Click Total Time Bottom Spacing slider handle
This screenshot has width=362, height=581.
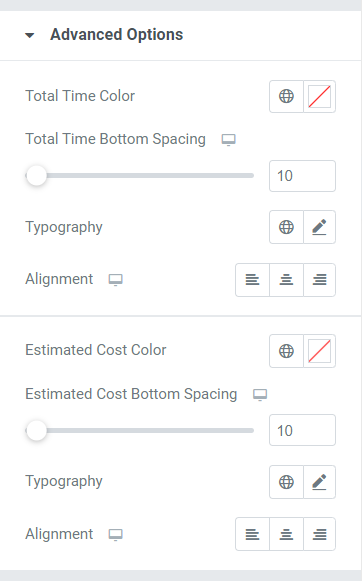pos(36,176)
